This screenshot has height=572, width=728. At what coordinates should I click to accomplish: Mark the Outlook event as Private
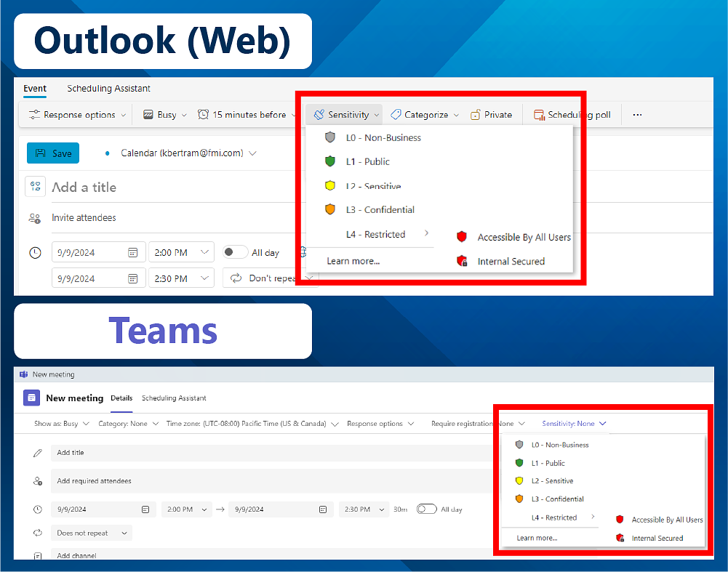coord(491,115)
